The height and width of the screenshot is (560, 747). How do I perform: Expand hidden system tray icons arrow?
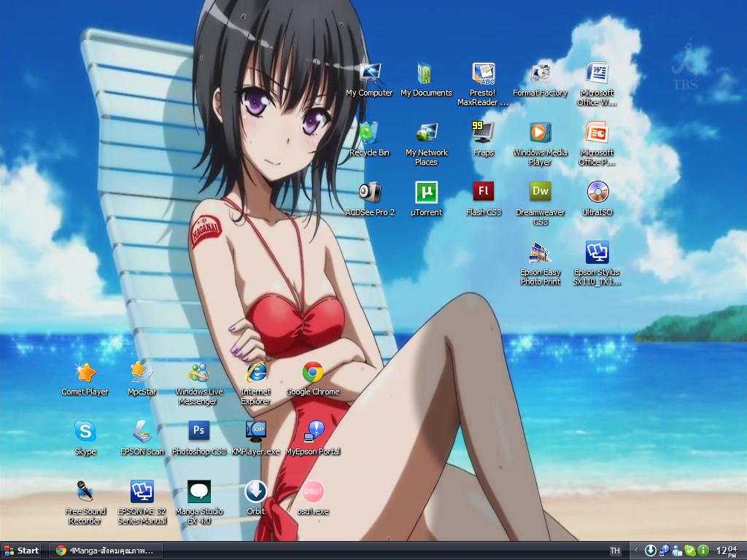(x=636, y=551)
